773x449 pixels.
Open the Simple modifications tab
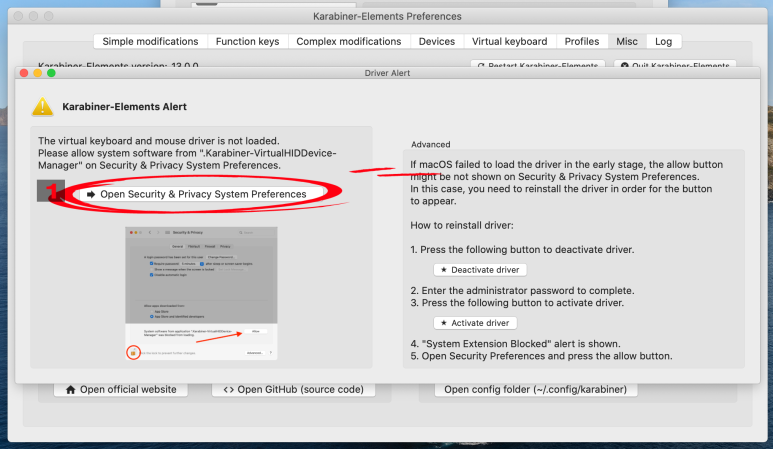point(150,41)
